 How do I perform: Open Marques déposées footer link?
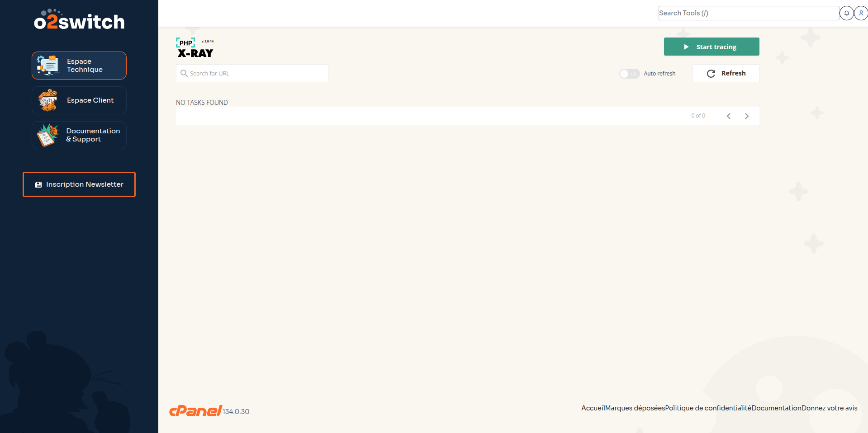[635, 408]
